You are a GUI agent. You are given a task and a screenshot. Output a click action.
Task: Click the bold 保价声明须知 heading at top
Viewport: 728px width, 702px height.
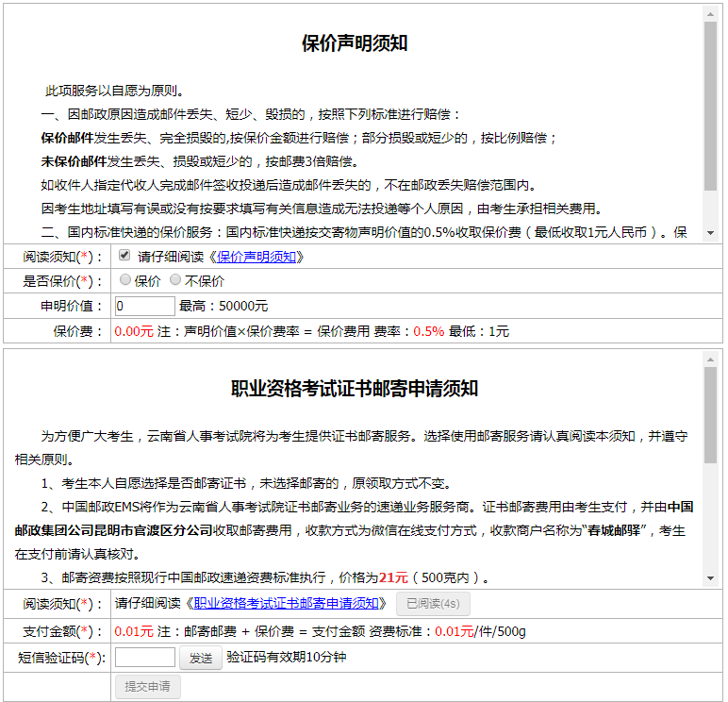[354, 43]
